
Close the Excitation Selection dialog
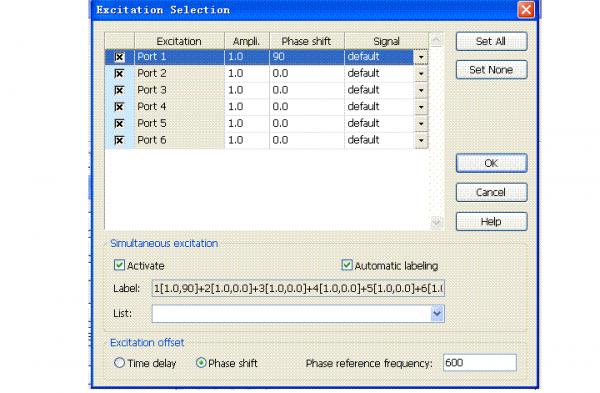[x=526, y=10]
